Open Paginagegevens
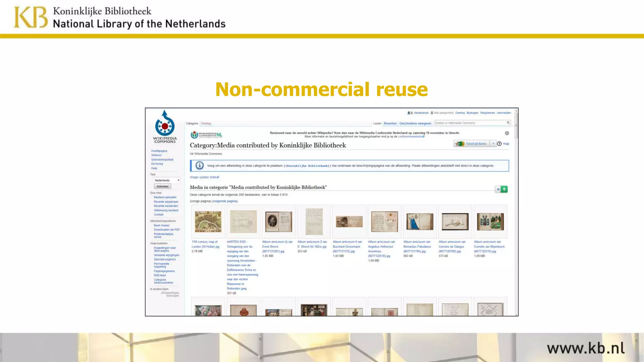 164,271
